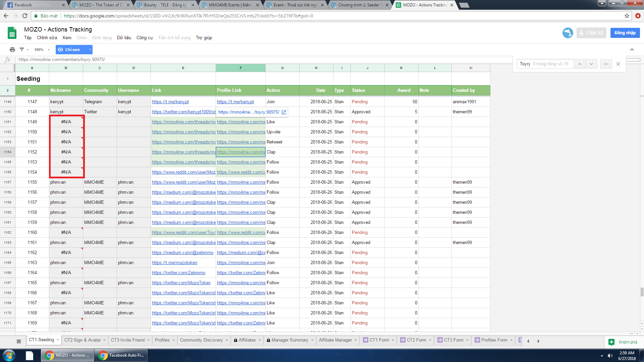The image size is (644, 362).
Task: Open more find options (three dots)
Action: (x=606, y=64)
